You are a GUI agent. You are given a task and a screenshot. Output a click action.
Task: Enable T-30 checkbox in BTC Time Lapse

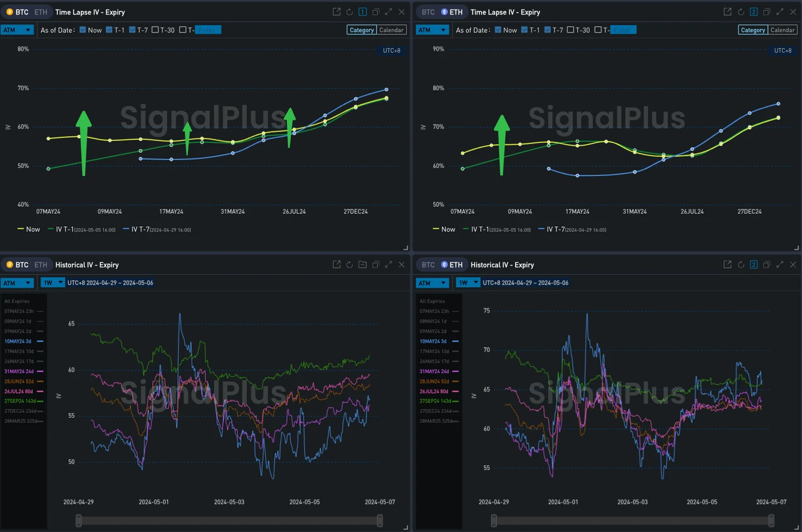tap(155, 30)
